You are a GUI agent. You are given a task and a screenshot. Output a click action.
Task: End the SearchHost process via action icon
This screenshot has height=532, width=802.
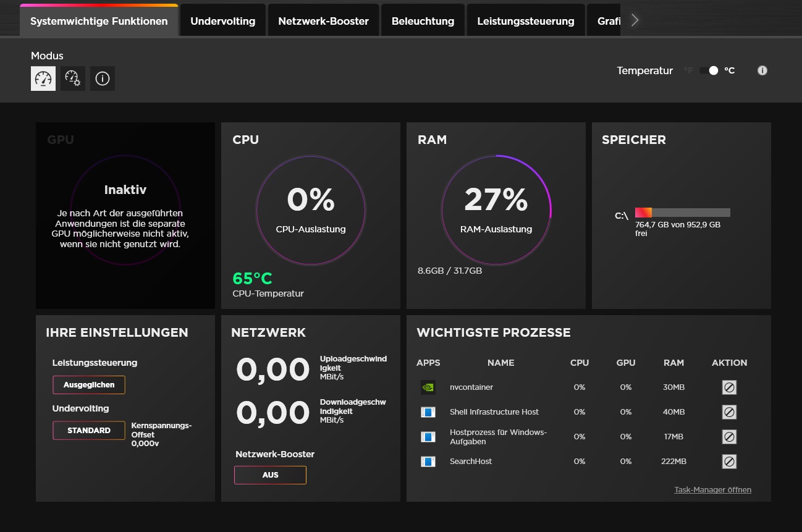coord(729,462)
